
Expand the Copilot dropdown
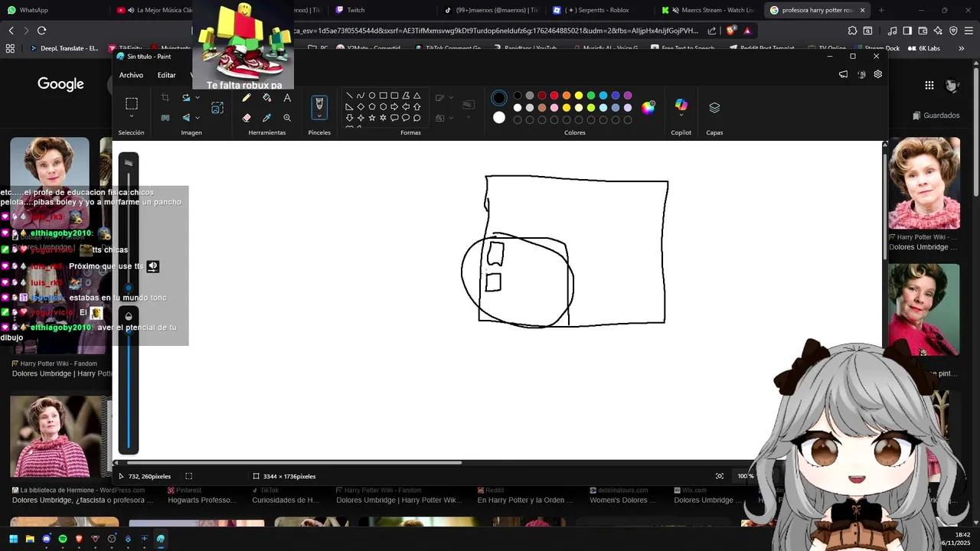681,116
